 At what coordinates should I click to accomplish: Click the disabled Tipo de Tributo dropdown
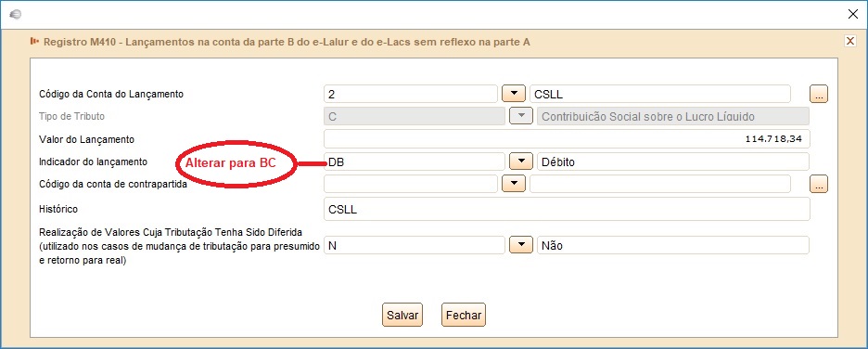[x=520, y=116]
